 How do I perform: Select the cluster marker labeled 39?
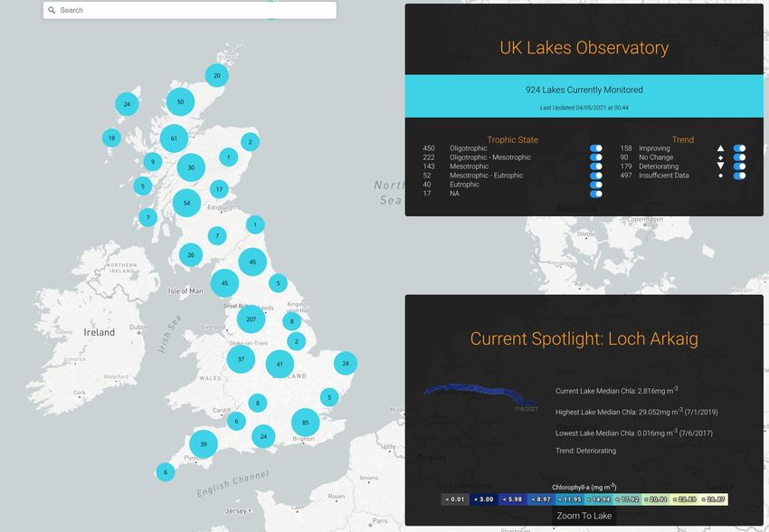204,444
